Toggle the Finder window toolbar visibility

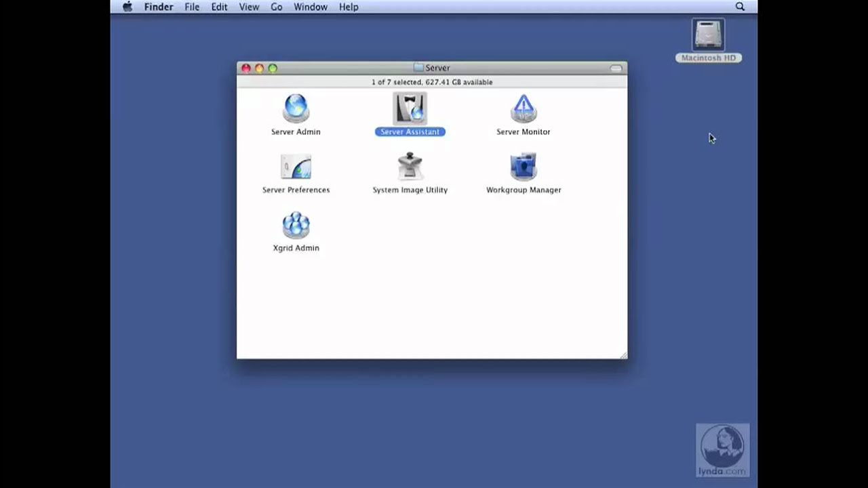(x=616, y=68)
